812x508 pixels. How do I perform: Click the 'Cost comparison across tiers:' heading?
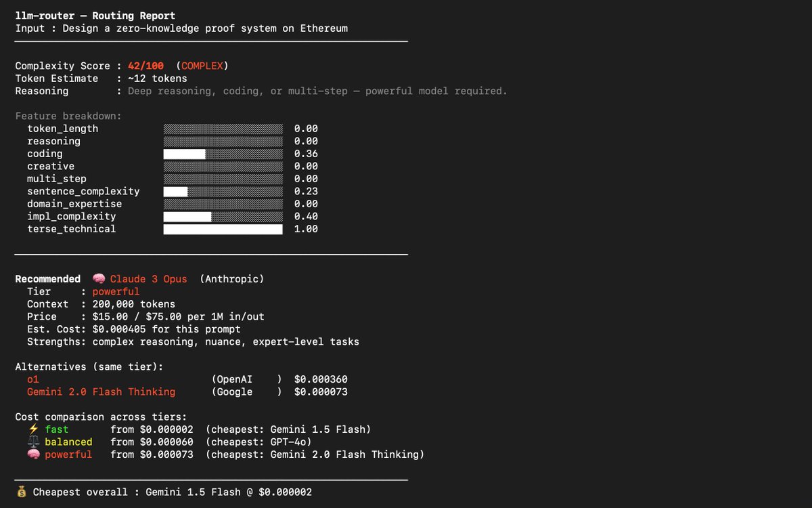(x=101, y=417)
